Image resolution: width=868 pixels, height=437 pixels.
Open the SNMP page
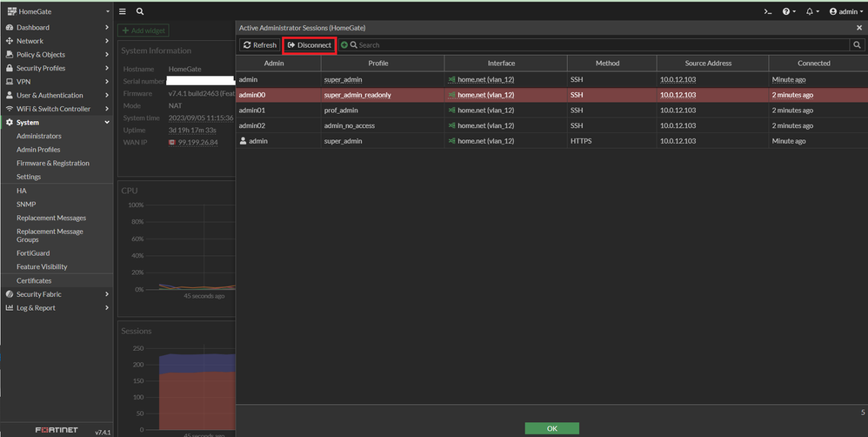(26, 204)
